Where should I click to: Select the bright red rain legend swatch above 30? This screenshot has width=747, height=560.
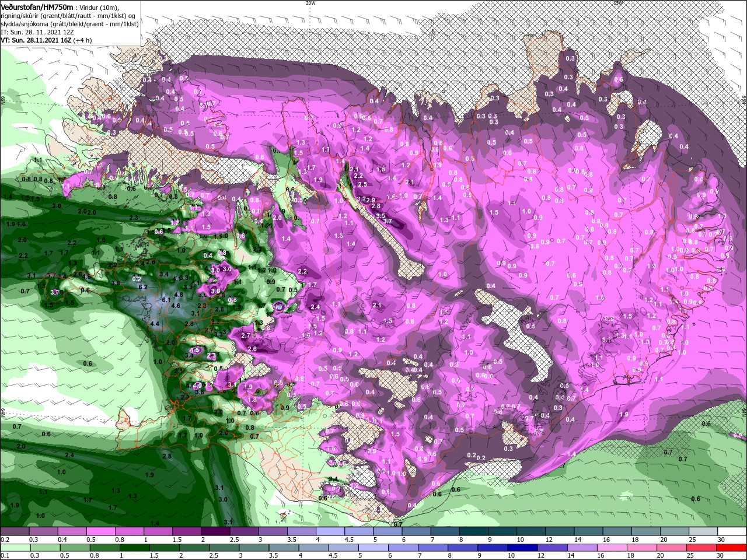tap(731, 548)
